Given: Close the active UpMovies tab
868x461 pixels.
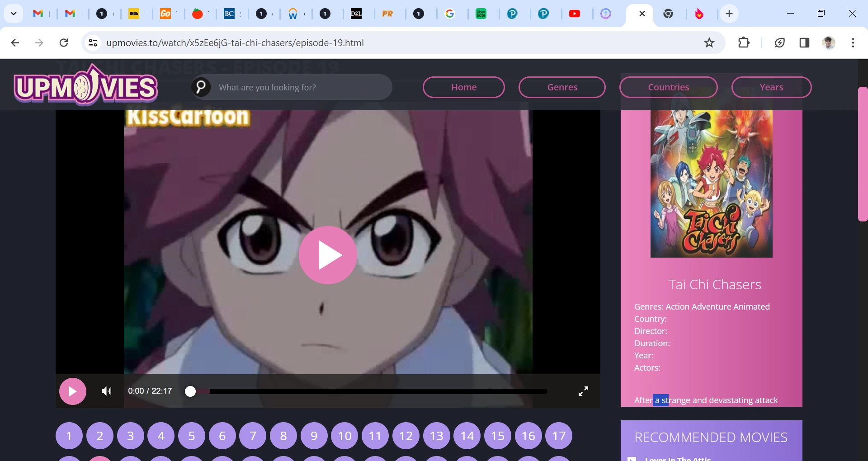Looking at the screenshot, I should point(642,14).
